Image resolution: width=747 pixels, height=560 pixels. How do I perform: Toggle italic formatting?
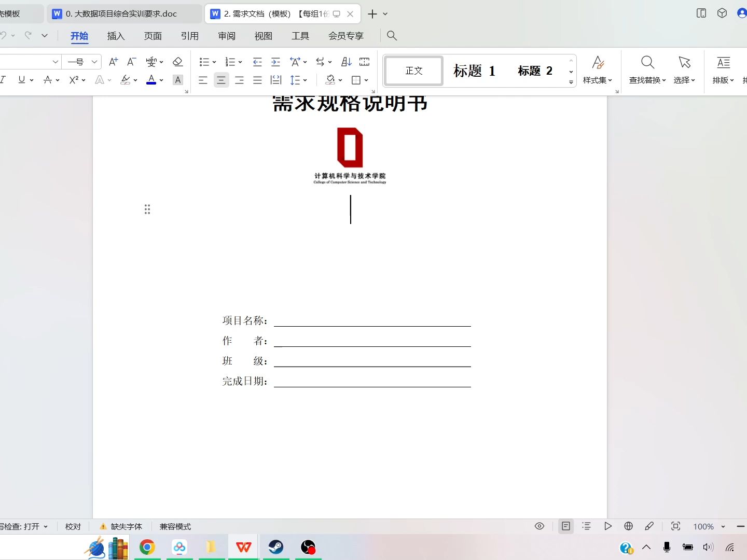coord(3,80)
